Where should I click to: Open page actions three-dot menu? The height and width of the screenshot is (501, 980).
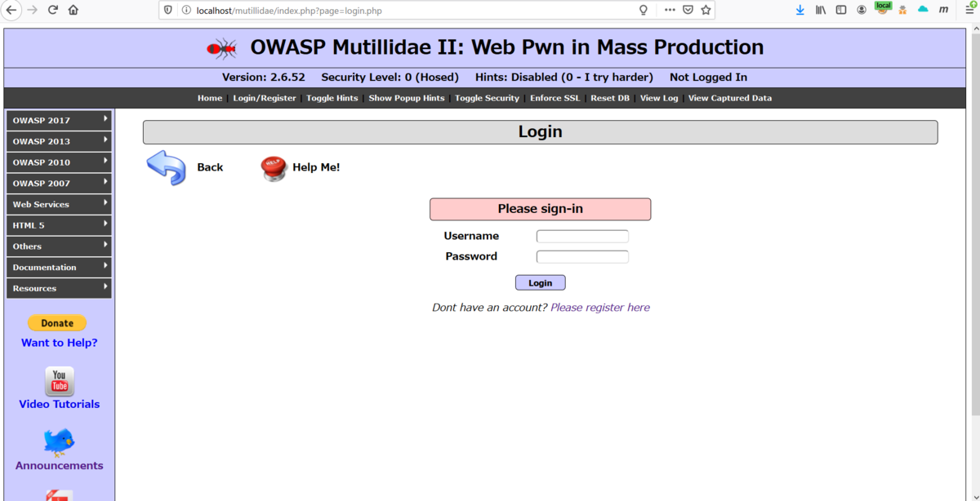[x=670, y=10]
